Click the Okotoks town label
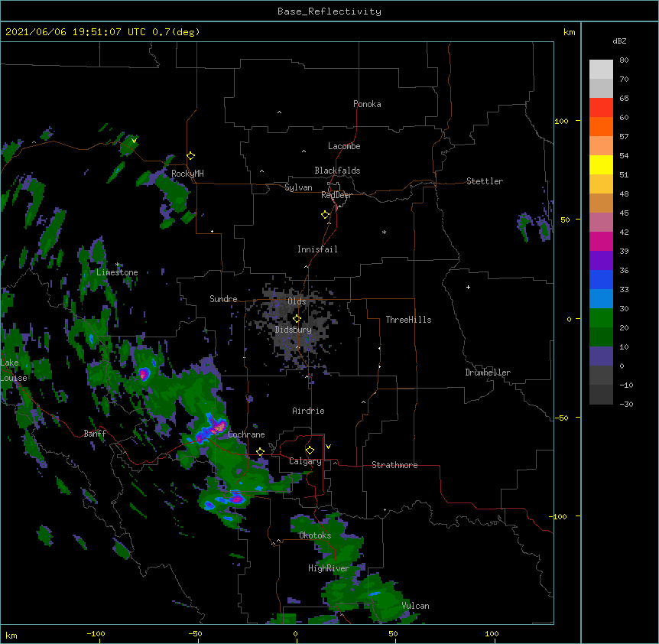Viewport: 659px width, 644px height. pyautogui.click(x=315, y=535)
